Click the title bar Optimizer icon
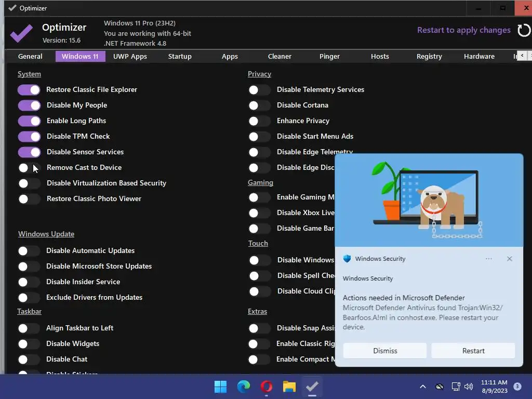Image resolution: width=532 pixels, height=399 pixels. click(12, 8)
